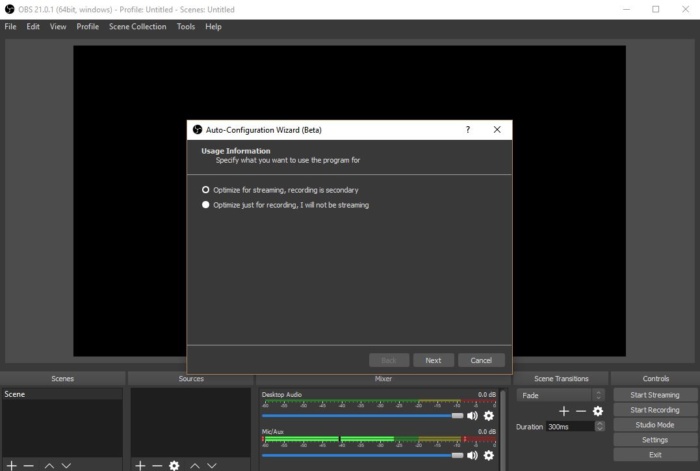Add a new source with plus icon
Screen dimensions: 700x471
tap(140, 465)
